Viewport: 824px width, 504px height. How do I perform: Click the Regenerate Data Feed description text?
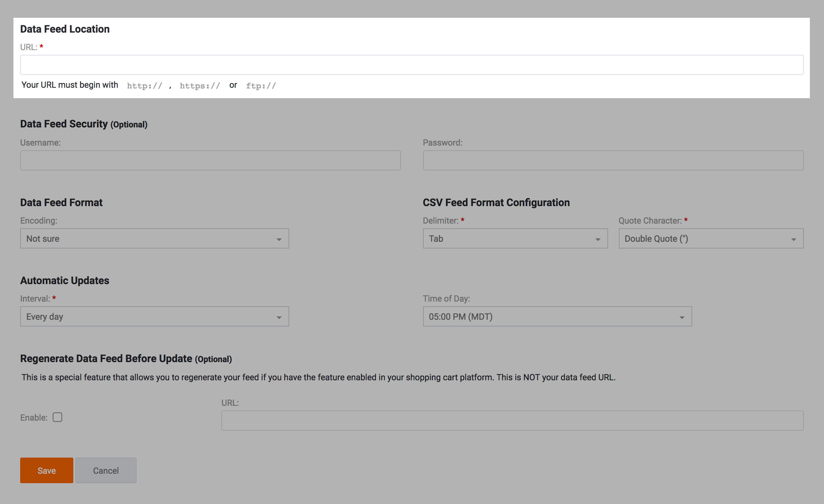[318, 377]
